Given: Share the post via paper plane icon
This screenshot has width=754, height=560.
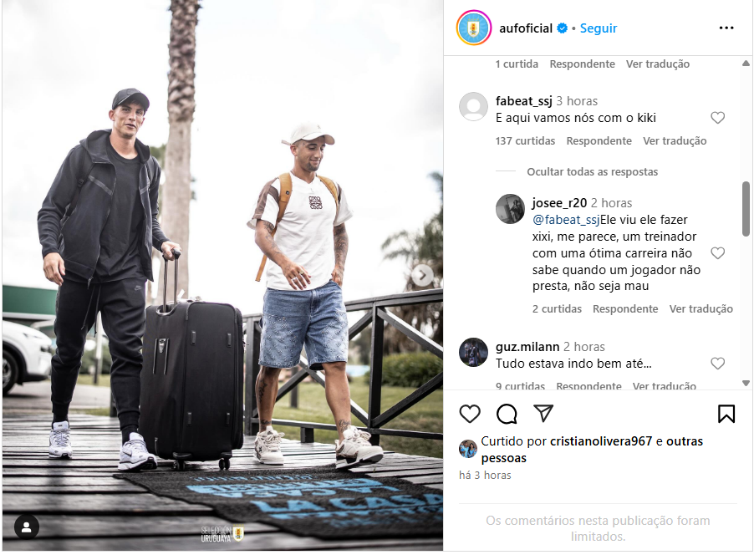Looking at the screenshot, I should click(543, 414).
